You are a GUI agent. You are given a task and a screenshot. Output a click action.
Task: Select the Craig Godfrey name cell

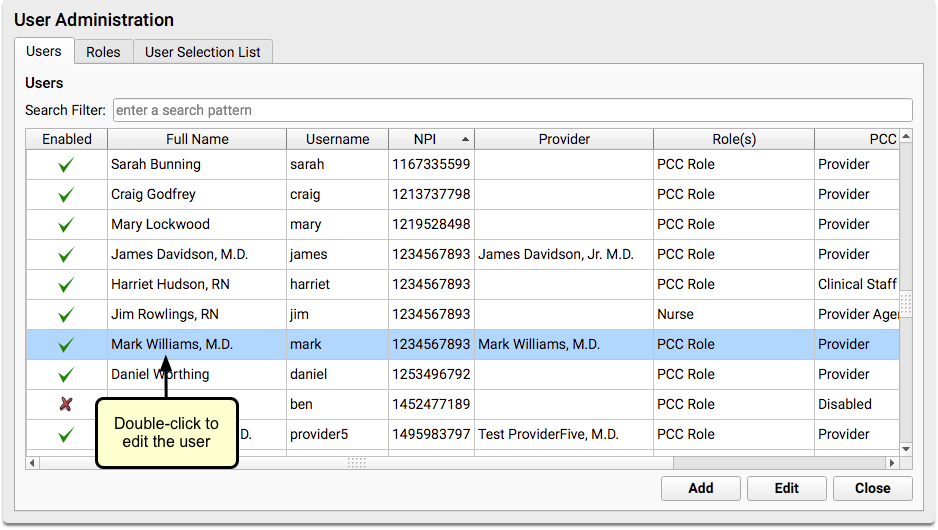pos(197,194)
